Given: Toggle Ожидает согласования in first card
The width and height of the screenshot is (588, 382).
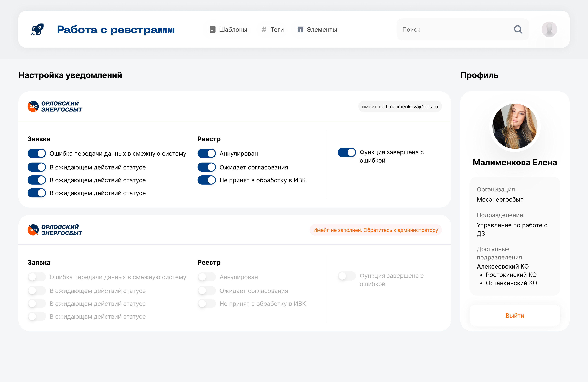Looking at the screenshot, I should [x=207, y=167].
